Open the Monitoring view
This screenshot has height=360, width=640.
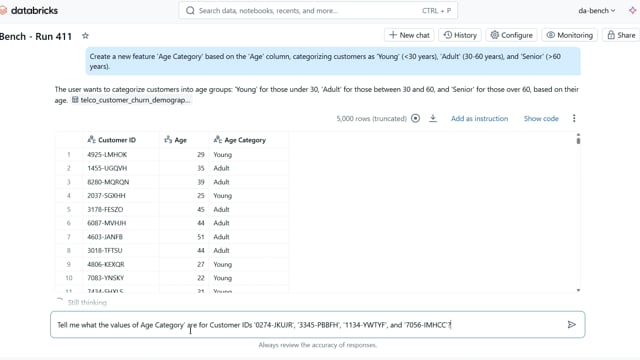coord(570,35)
